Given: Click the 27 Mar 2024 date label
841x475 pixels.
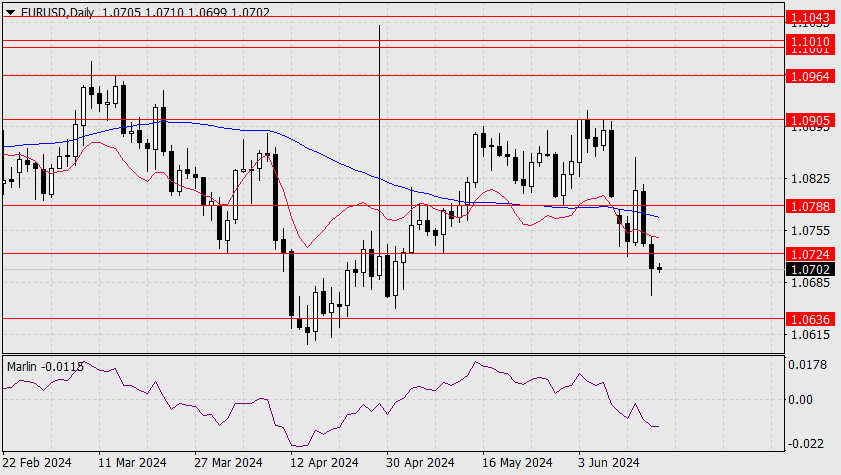Looking at the screenshot, I should [x=228, y=463].
